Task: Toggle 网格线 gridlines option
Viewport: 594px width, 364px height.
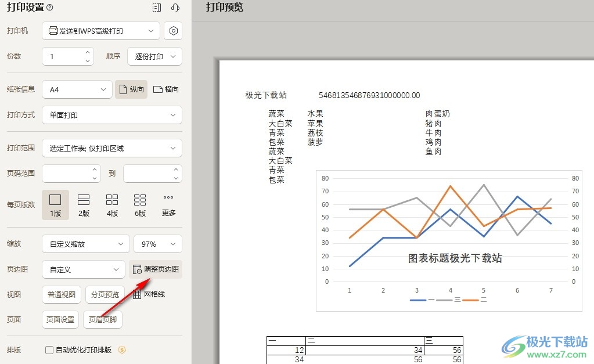Action: click(x=149, y=294)
